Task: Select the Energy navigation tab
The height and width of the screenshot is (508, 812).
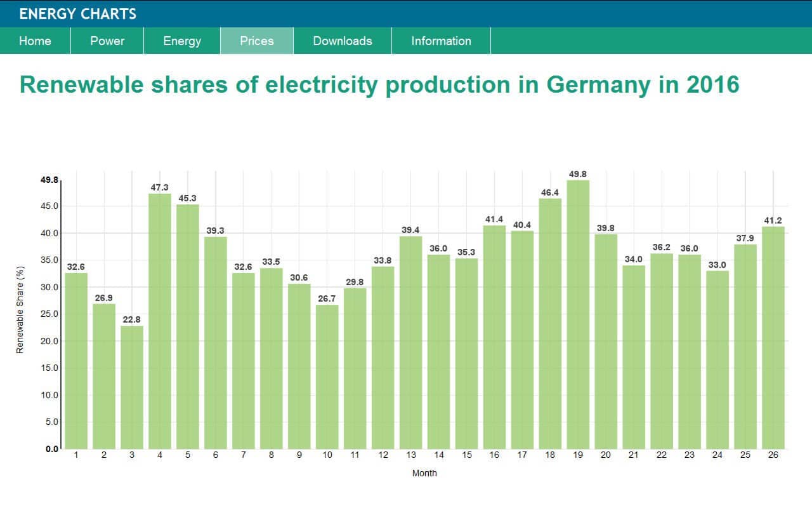Action: pos(182,41)
